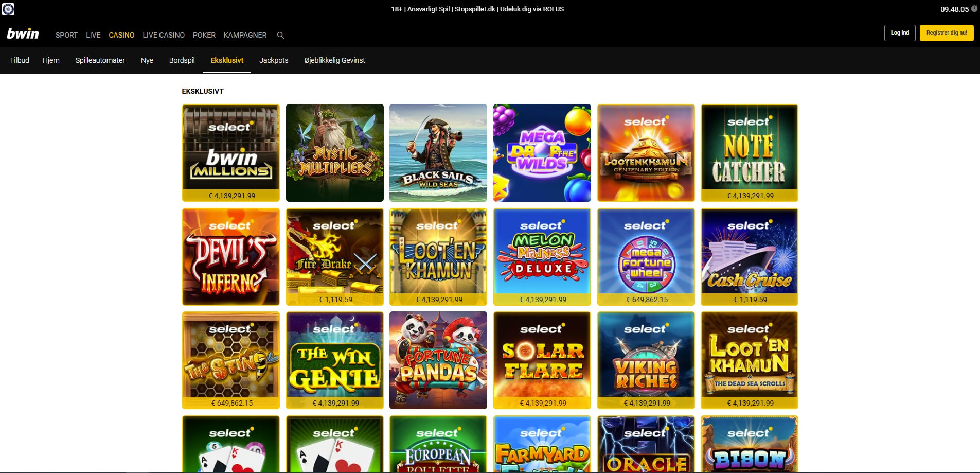Open the Jackpots tab
This screenshot has width=980, height=473.
point(274,60)
